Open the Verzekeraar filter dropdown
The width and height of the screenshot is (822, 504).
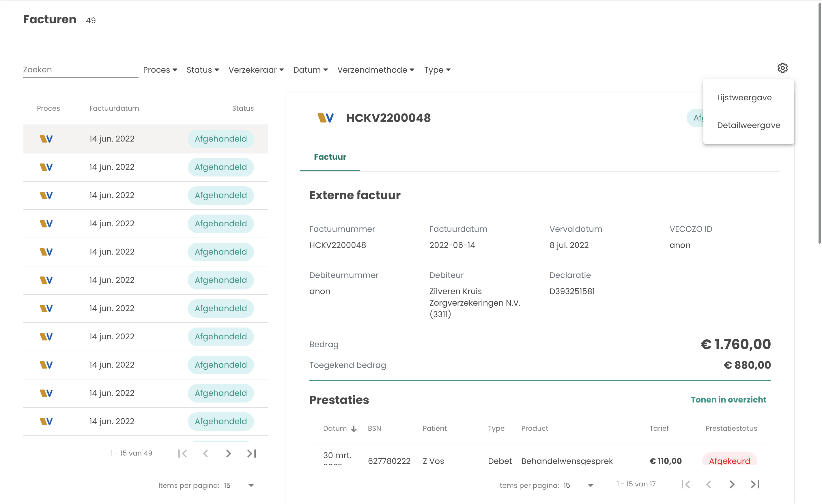coord(256,70)
